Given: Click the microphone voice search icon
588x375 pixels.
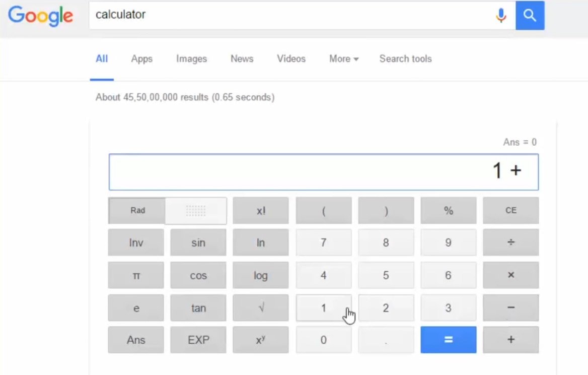Looking at the screenshot, I should click(x=500, y=16).
